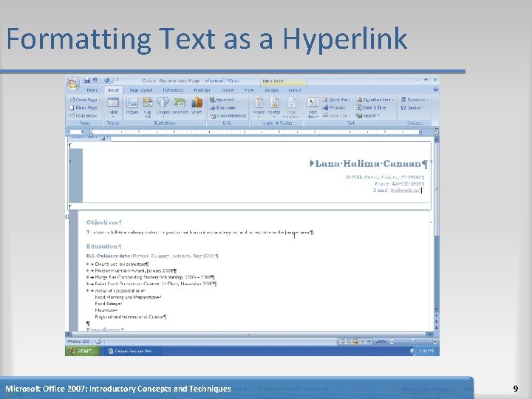Image resolution: width=532 pixels, height=399 pixels.
Task: Switch to Full Screen Reading view
Action: click(349, 341)
